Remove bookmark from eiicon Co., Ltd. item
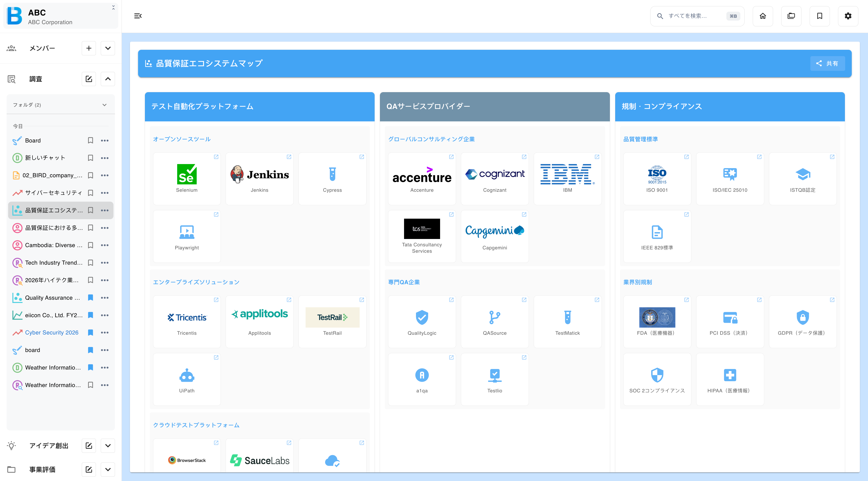The image size is (868, 481). point(90,315)
